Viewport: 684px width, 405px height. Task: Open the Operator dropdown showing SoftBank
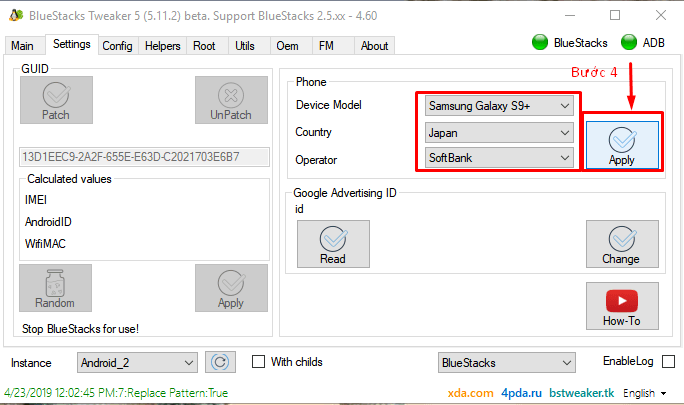point(499,158)
